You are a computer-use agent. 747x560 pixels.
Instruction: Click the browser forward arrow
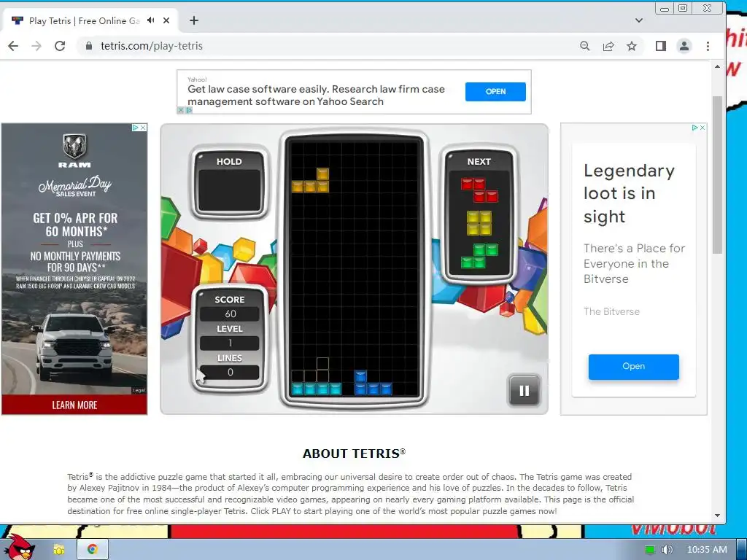36,46
